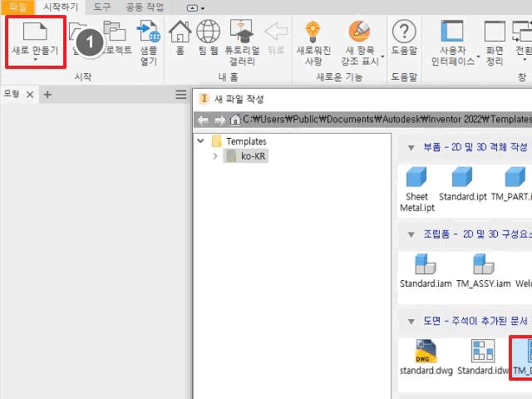
Task: Click 샘플 열기 (Open Samples) icon
Action: coord(149,42)
